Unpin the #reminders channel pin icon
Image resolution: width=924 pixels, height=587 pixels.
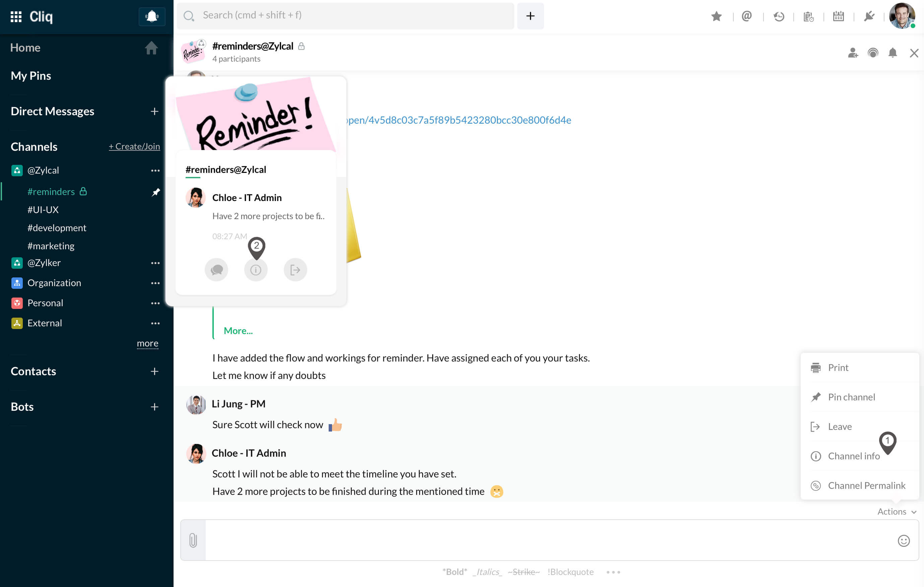click(x=156, y=192)
